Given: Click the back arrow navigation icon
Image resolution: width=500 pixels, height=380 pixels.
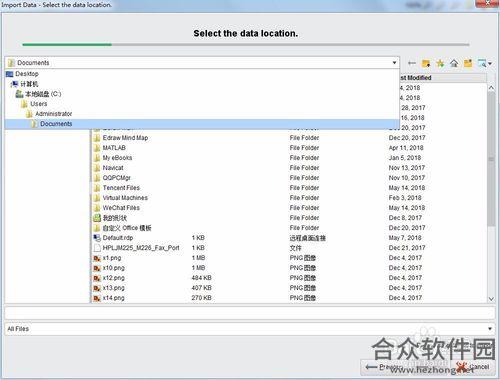Looking at the screenshot, I should (x=412, y=63).
